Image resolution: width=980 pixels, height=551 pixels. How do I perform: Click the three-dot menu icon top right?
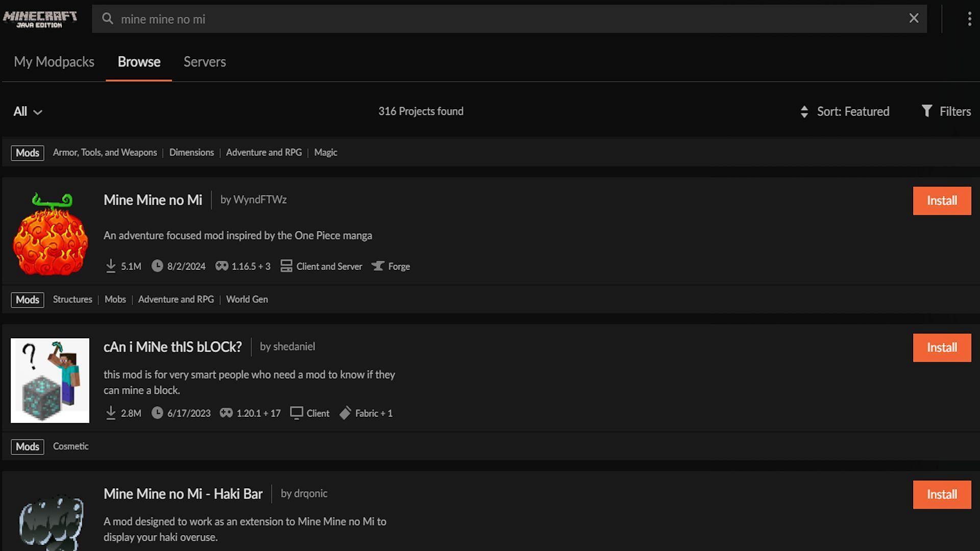point(968,18)
